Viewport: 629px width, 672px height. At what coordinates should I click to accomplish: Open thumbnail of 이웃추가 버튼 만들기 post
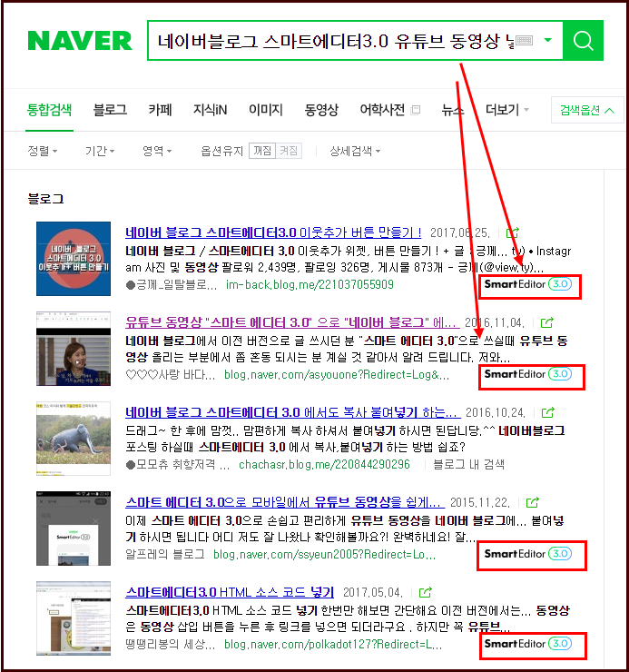(74, 259)
